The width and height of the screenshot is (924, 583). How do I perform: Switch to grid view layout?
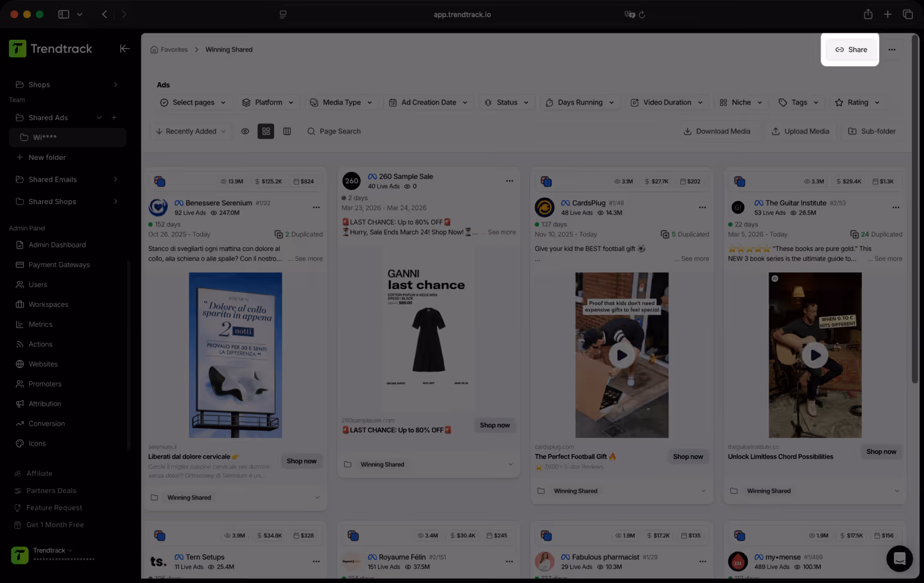tap(266, 131)
